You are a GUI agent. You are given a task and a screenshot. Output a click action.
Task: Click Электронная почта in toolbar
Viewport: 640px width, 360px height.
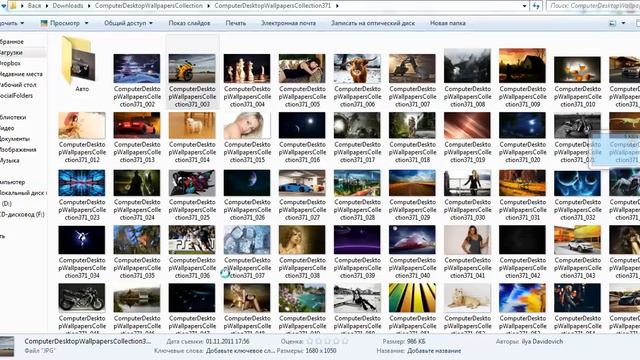click(288, 23)
